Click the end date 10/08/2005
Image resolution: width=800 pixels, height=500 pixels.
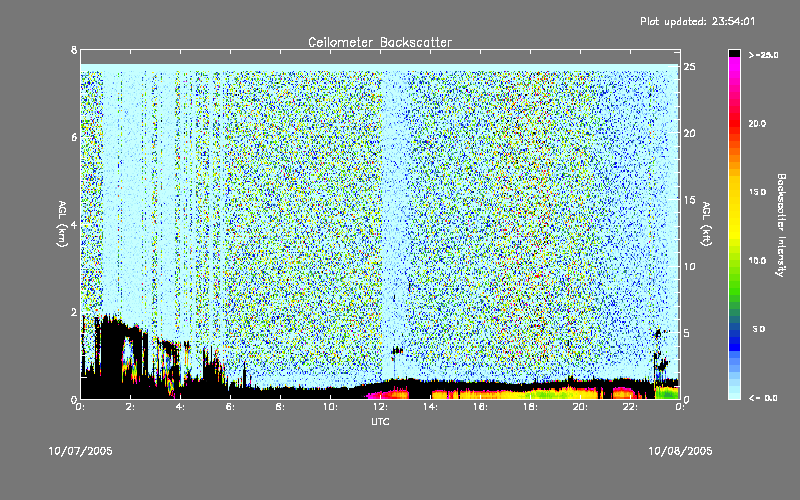tap(680, 451)
